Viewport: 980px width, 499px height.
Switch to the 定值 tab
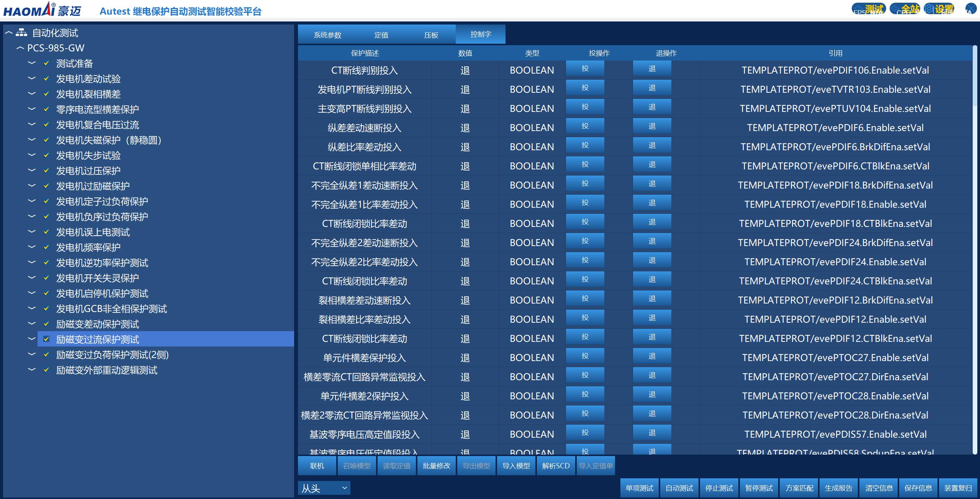(381, 35)
